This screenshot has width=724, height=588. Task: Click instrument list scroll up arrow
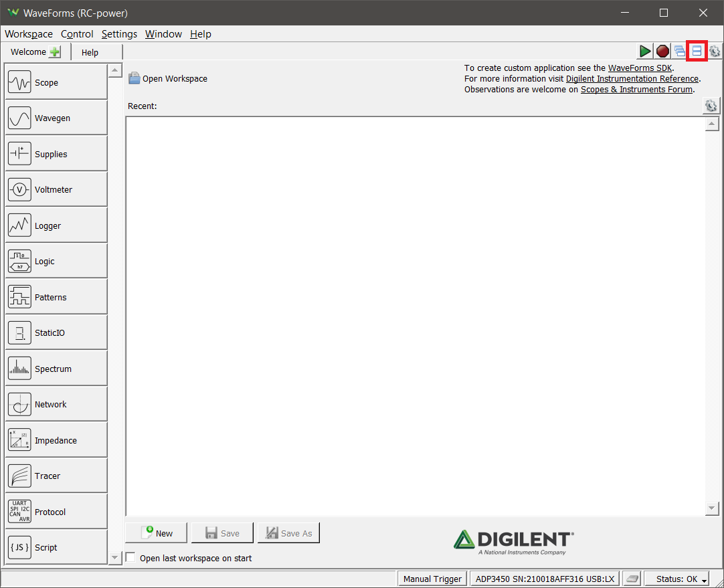[x=115, y=70]
